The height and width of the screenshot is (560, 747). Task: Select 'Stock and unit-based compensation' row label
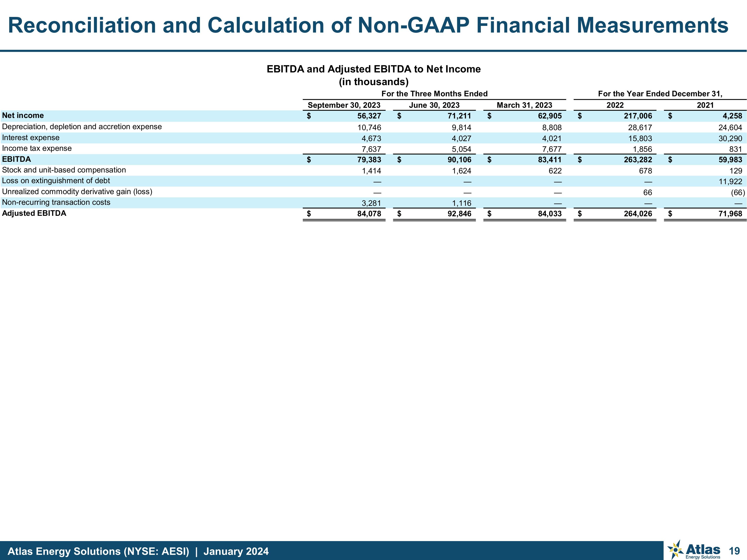click(x=64, y=170)
